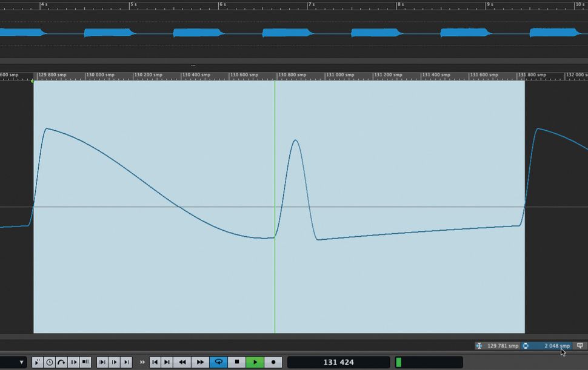Click the divider handle above the sample ruler
This screenshot has width=588, height=370.
[193, 65]
